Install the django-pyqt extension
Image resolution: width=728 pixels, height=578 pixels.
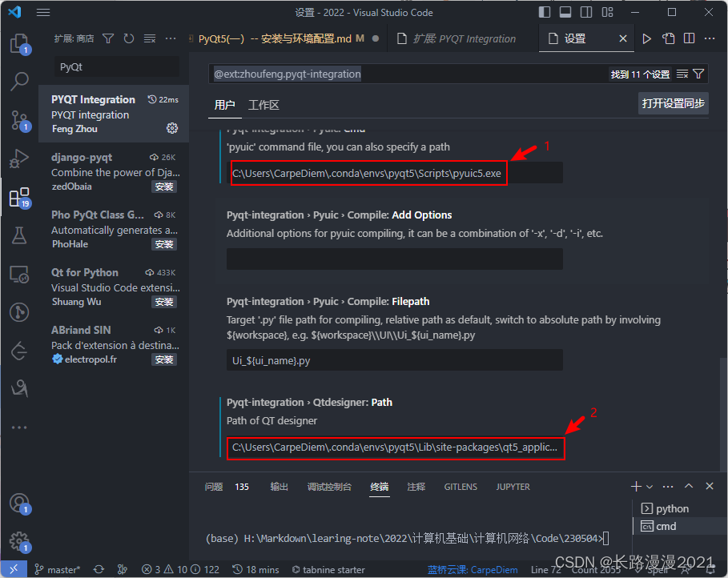(x=164, y=187)
